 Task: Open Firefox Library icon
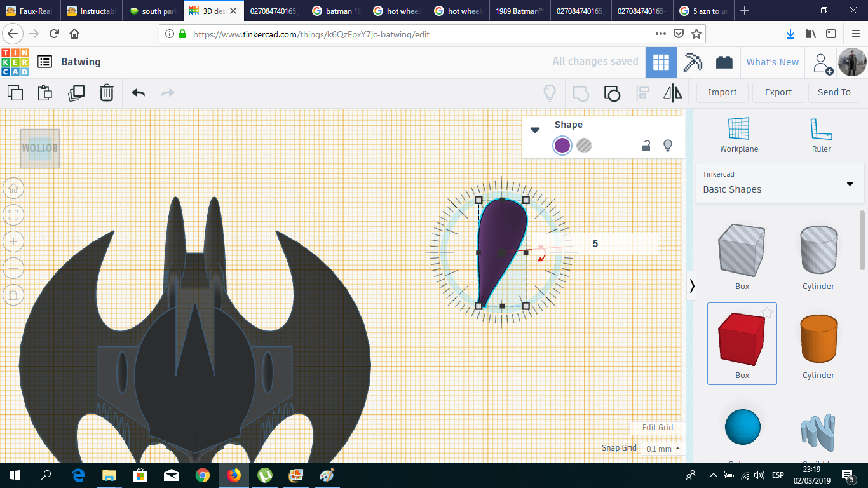point(811,34)
